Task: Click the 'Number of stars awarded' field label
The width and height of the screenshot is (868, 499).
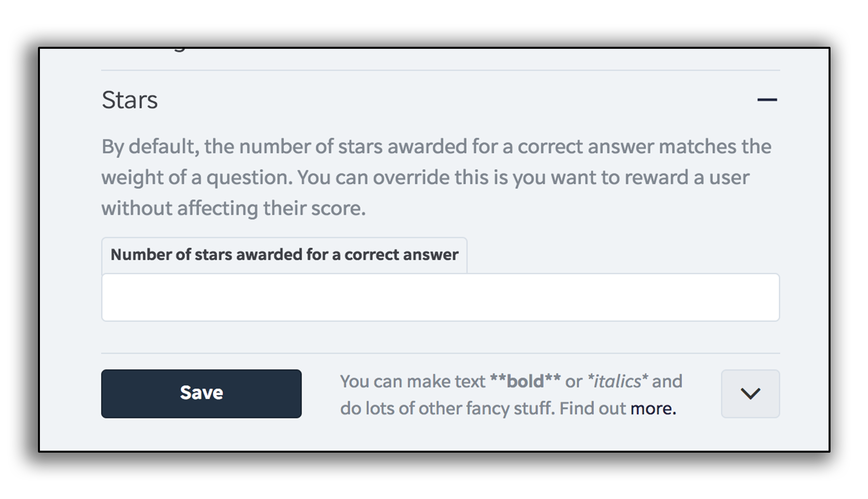Action: tap(284, 255)
